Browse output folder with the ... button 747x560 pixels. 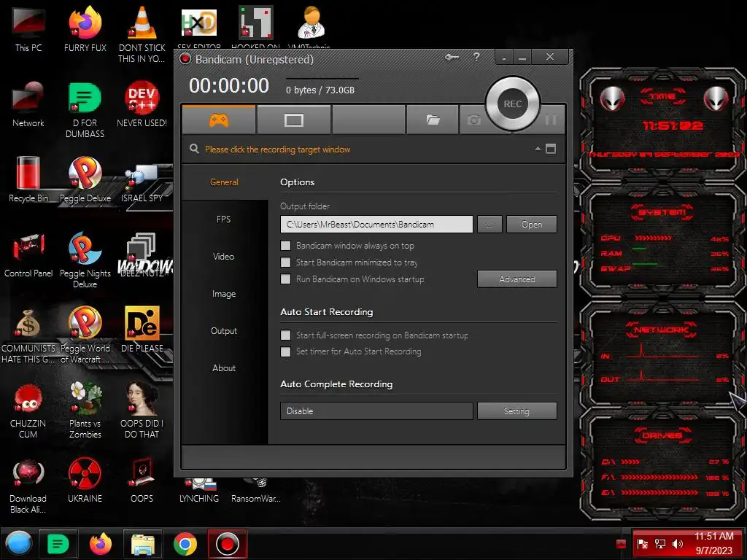489,225
